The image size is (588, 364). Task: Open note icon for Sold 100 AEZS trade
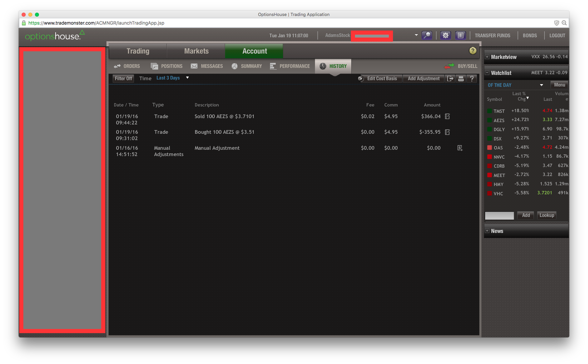coord(447,116)
